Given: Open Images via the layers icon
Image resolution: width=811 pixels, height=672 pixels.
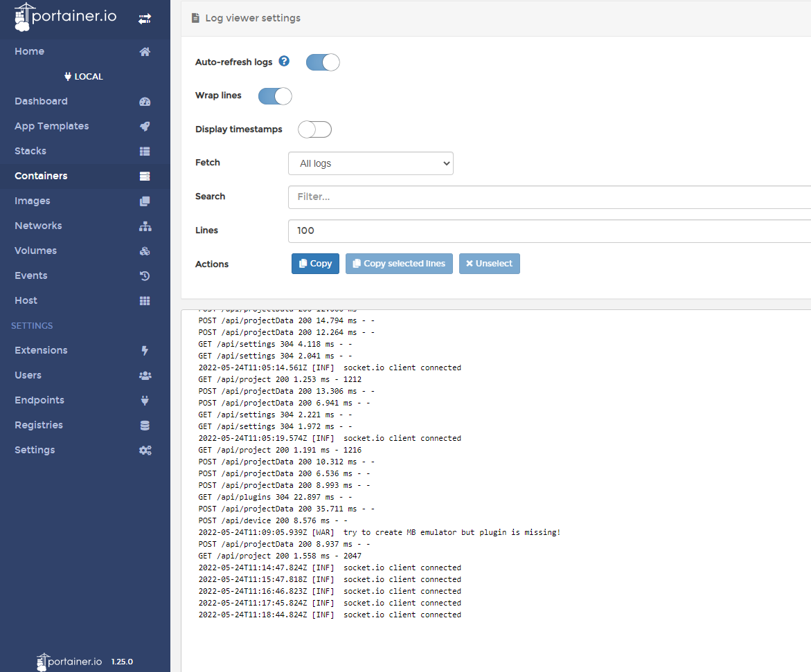Looking at the screenshot, I should click(144, 201).
